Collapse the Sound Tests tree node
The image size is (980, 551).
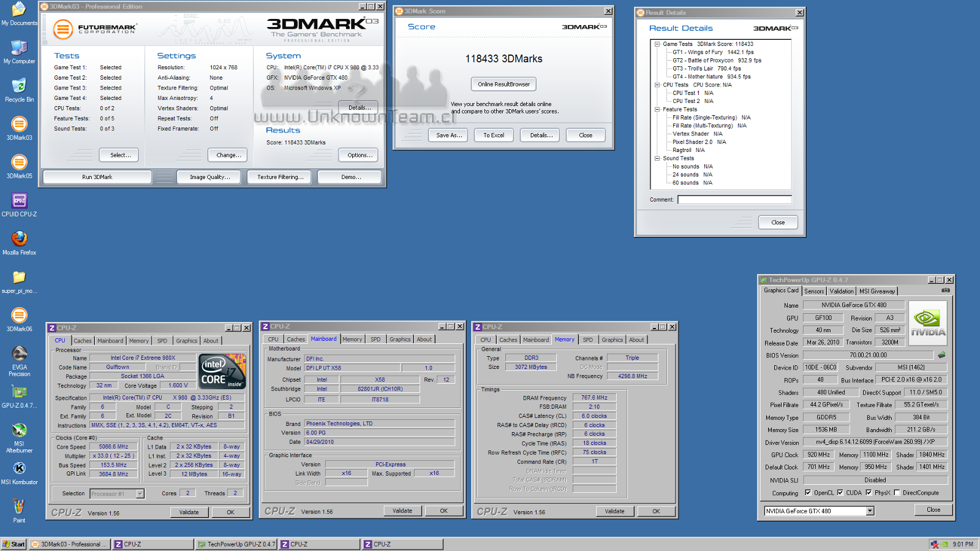point(657,158)
